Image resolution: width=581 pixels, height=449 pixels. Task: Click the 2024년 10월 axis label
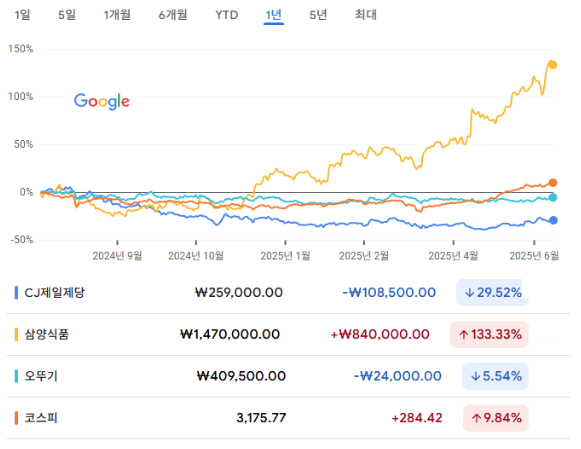(196, 256)
